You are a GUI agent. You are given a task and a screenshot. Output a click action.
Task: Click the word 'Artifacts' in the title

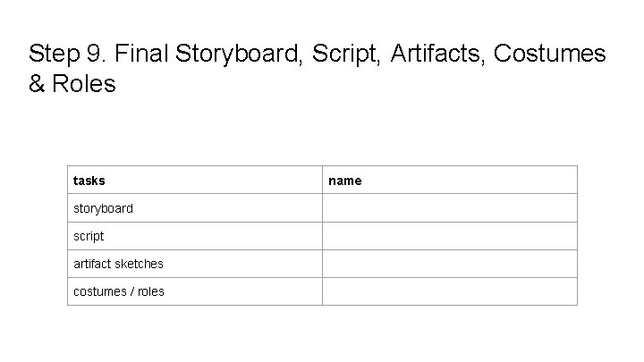pos(438,54)
